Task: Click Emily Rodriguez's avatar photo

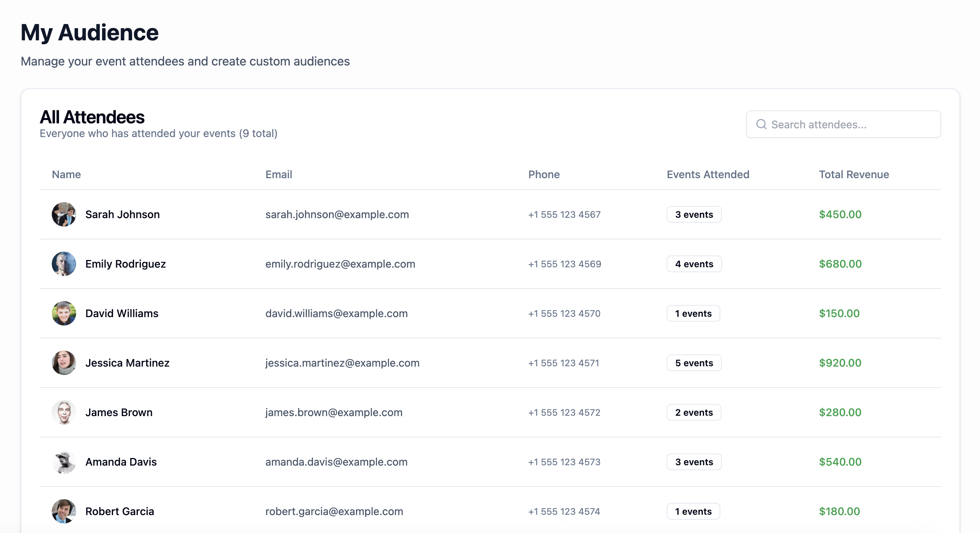Action: click(64, 264)
